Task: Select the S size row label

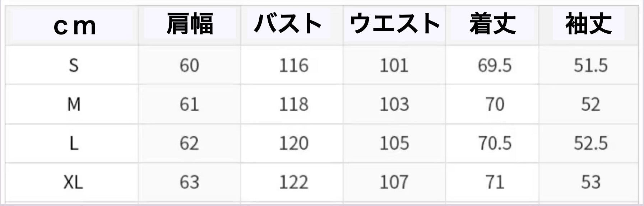Action: click(x=74, y=65)
